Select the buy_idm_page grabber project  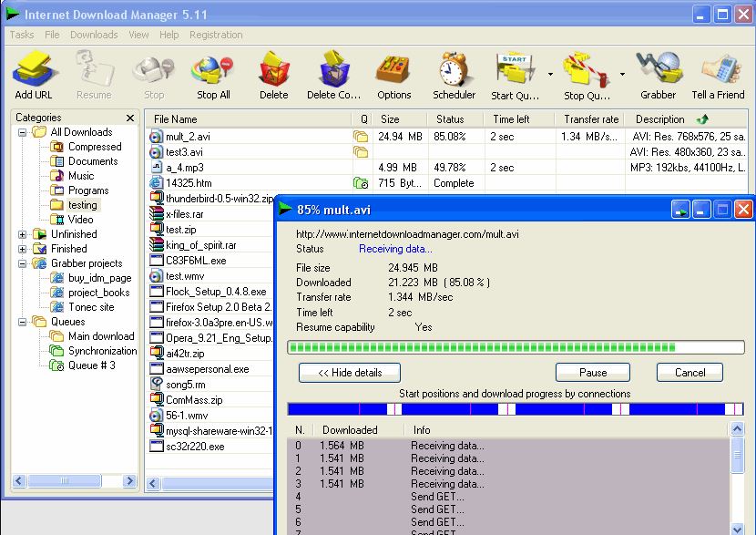(x=91, y=278)
